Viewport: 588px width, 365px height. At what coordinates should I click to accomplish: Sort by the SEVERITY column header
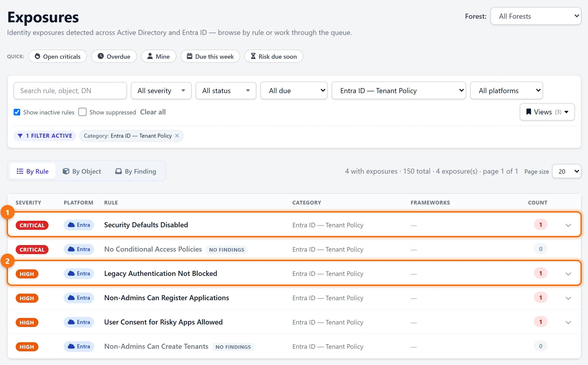click(28, 202)
